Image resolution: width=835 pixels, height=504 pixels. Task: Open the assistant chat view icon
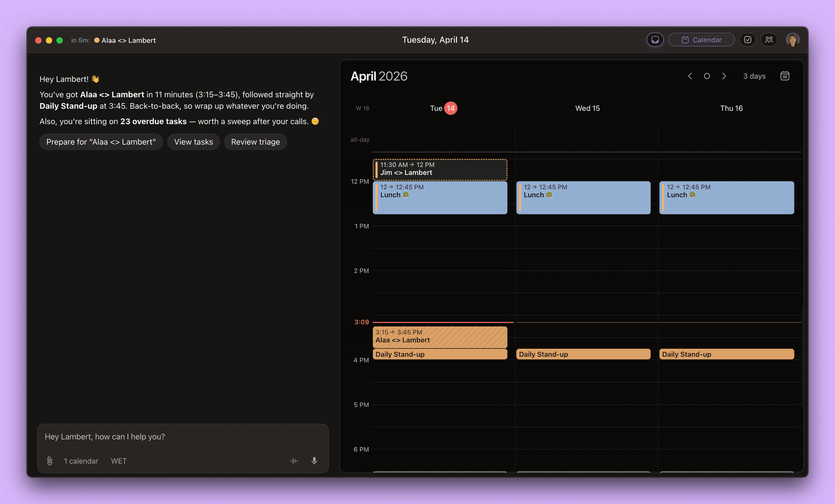655,40
